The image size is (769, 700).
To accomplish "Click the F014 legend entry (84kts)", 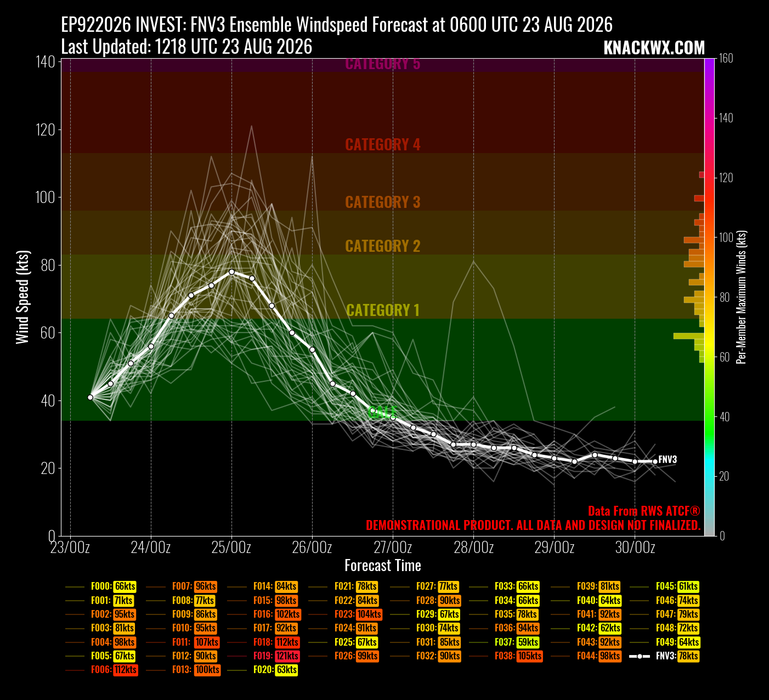I will tap(263, 587).
